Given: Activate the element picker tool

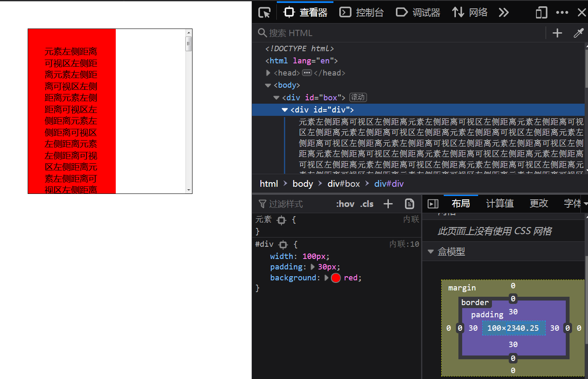Looking at the screenshot, I should (x=264, y=13).
